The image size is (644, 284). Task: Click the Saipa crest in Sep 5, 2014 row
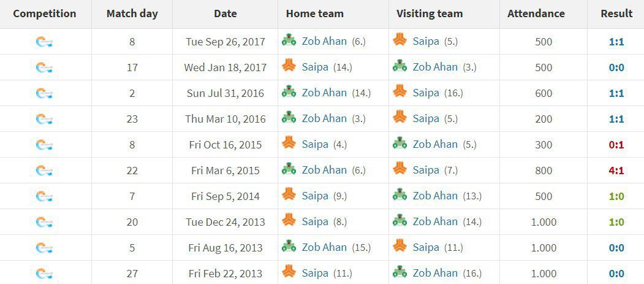(x=289, y=194)
